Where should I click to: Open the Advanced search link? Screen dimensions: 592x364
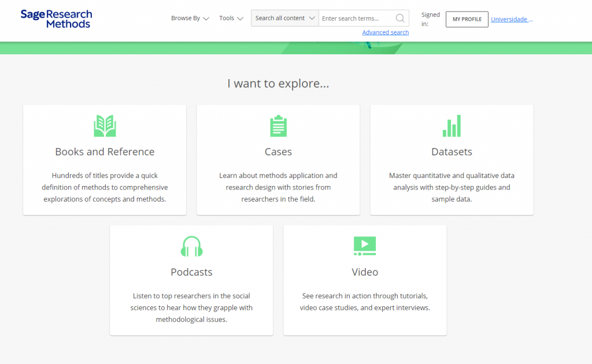tap(385, 32)
